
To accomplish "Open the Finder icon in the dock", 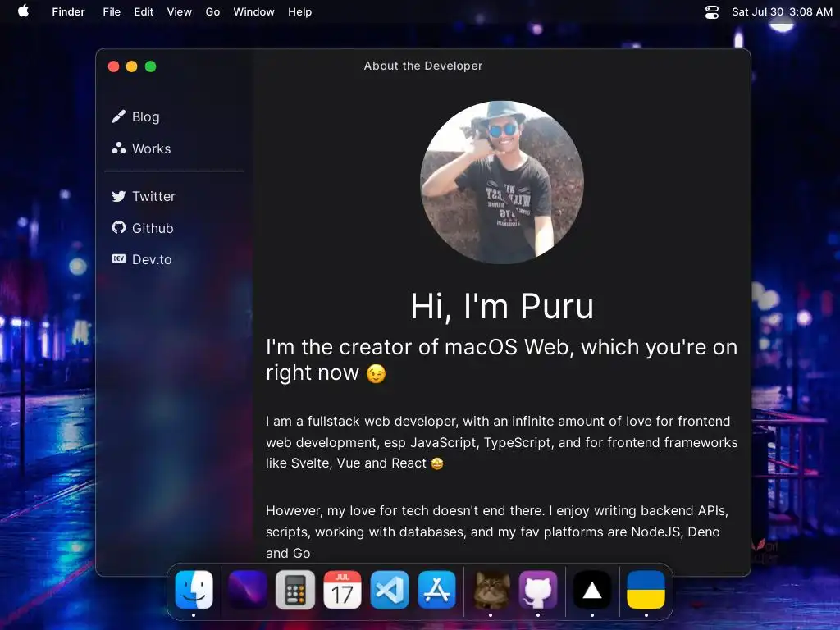I will [x=194, y=590].
